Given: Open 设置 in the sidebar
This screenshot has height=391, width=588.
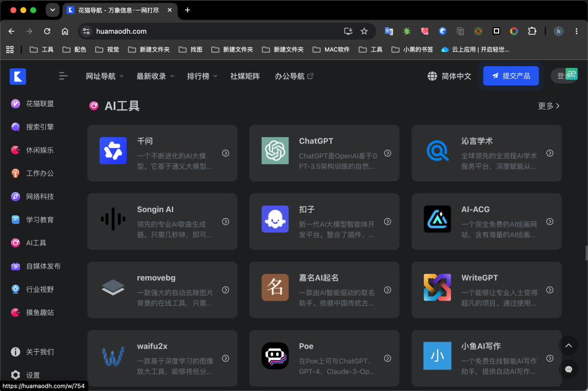Looking at the screenshot, I should click(x=26, y=375).
